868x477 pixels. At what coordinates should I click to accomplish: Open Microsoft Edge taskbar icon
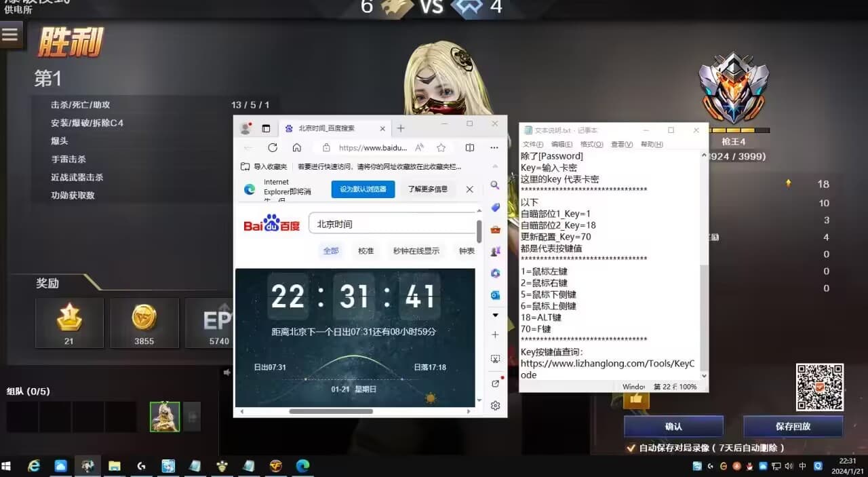click(x=302, y=466)
